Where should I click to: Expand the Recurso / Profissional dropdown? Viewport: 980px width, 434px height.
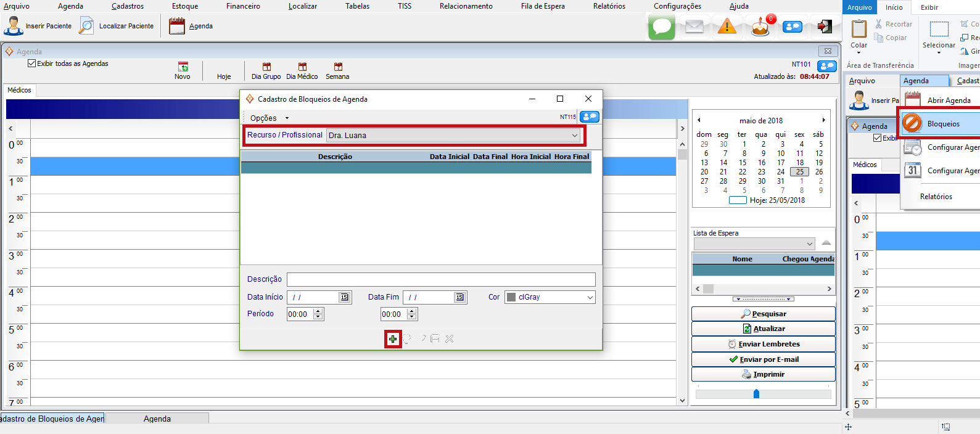pos(574,136)
